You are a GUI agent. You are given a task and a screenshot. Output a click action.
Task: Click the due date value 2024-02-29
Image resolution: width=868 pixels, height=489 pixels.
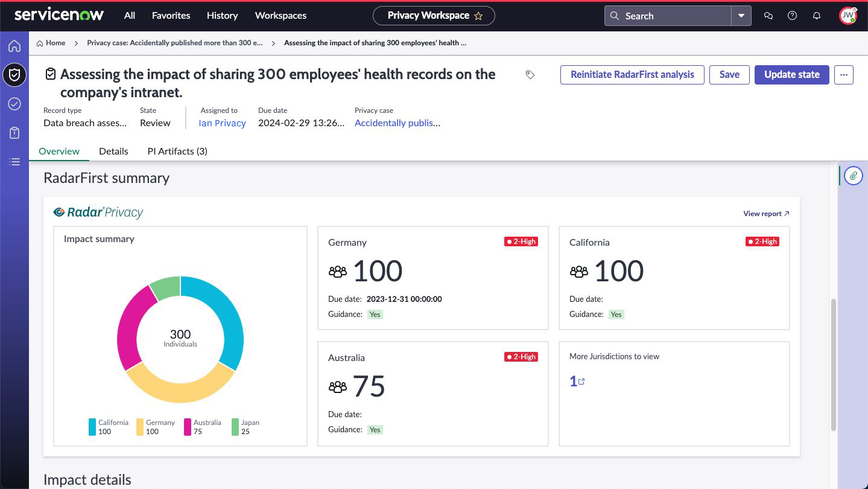tap(301, 123)
